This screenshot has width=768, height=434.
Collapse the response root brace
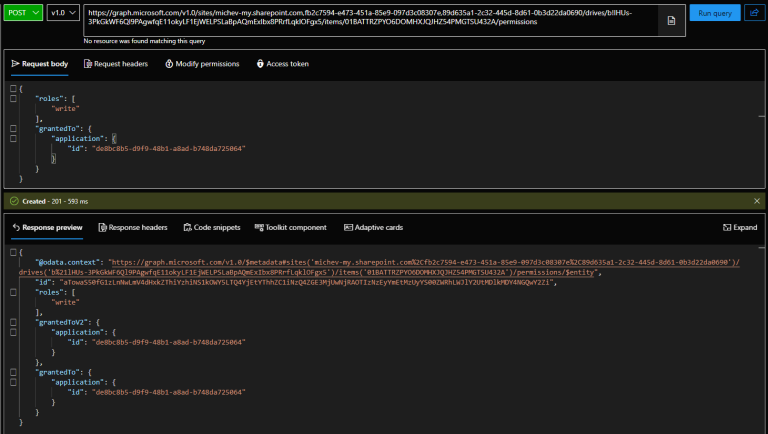click(13, 252)
